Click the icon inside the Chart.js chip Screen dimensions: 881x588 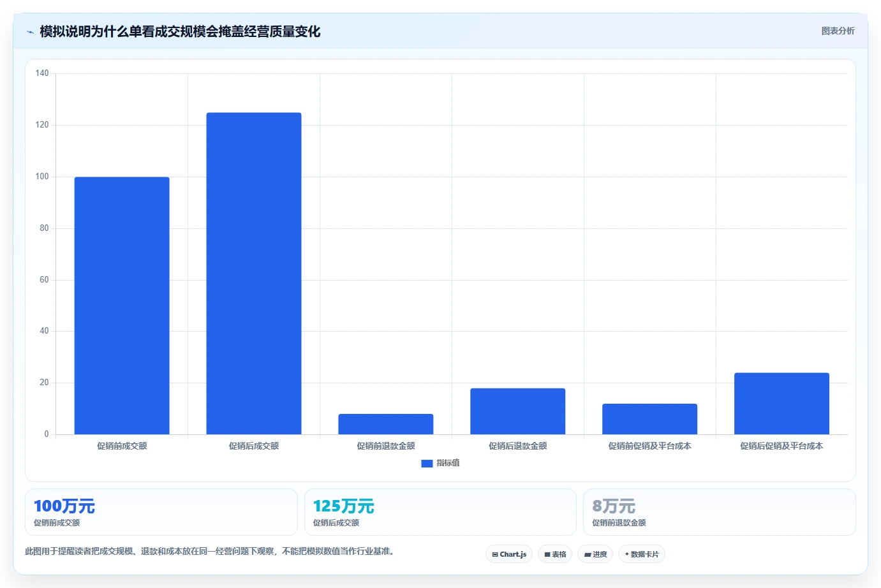coord(495,555)
